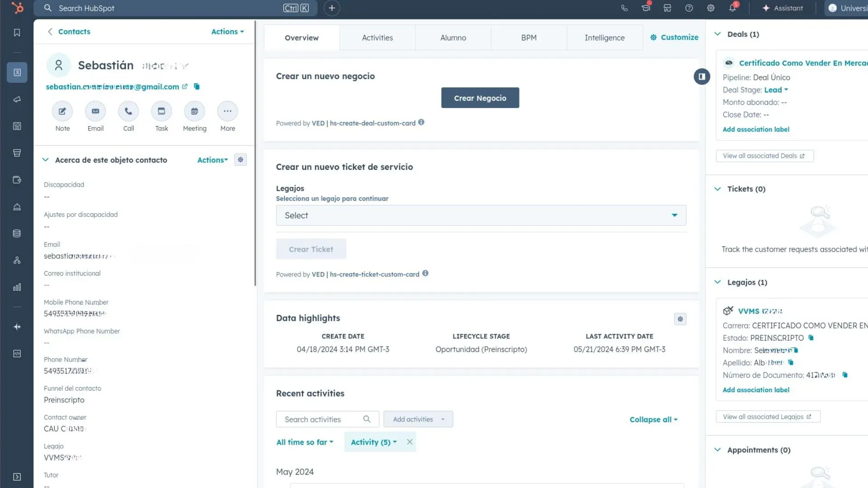Collapse the Acerca de este objeto contacto section
Viewport: 868px width, 488px height.
(45, 160)
